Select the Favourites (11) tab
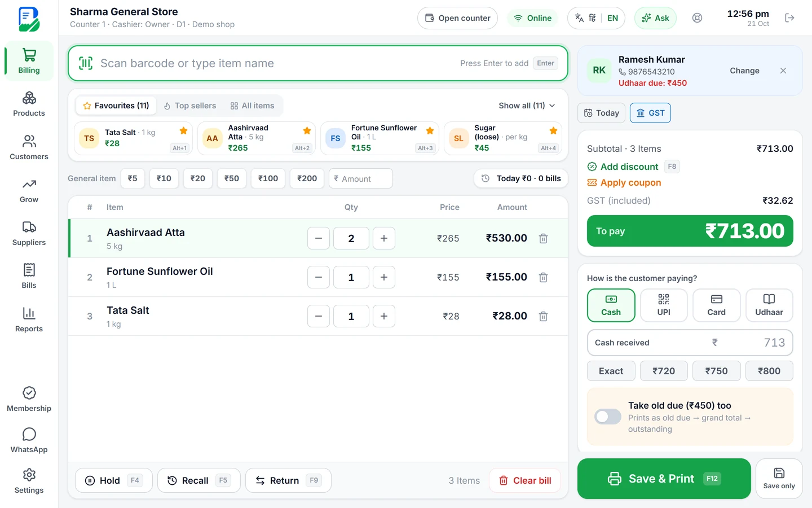The height and width of the screenshot is (508, 812). click(x=116, y=106)
